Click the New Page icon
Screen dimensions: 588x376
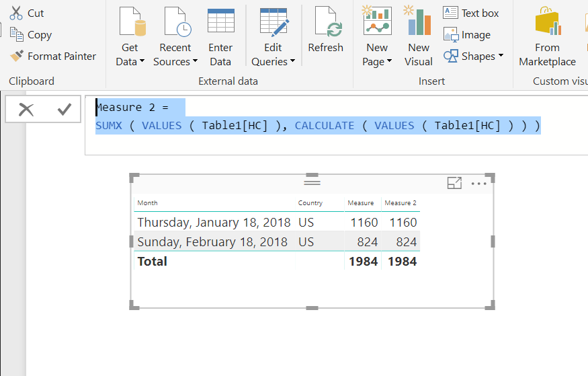(377, 21)
